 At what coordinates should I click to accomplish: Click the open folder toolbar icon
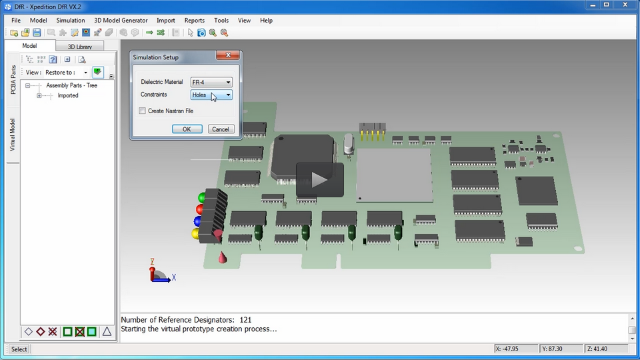coord(25,33)
